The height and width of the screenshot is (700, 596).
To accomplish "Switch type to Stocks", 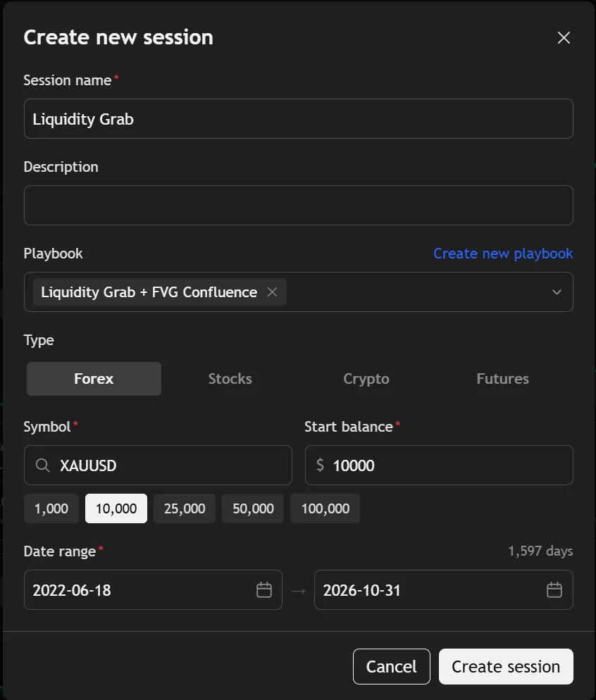I will [x=230, y=379].
